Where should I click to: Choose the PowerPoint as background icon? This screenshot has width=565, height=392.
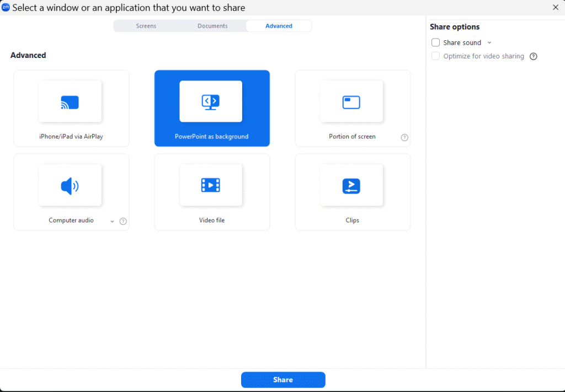pyautogui.click(x=211, y=102)
